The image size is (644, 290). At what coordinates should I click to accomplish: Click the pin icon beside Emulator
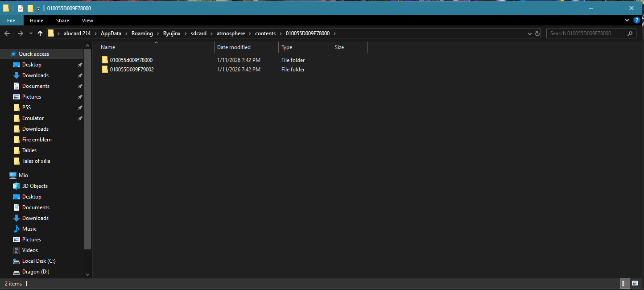click(80, 118)
